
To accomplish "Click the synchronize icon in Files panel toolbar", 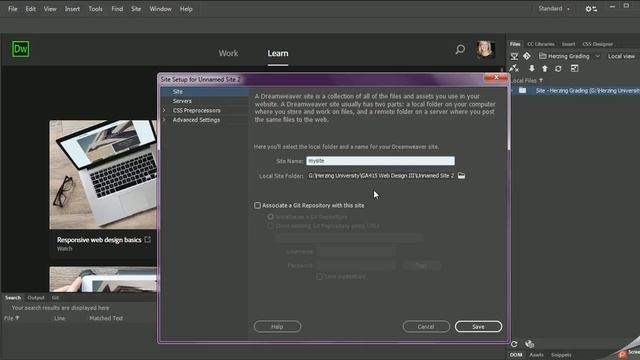I will (x=558, y=68).
